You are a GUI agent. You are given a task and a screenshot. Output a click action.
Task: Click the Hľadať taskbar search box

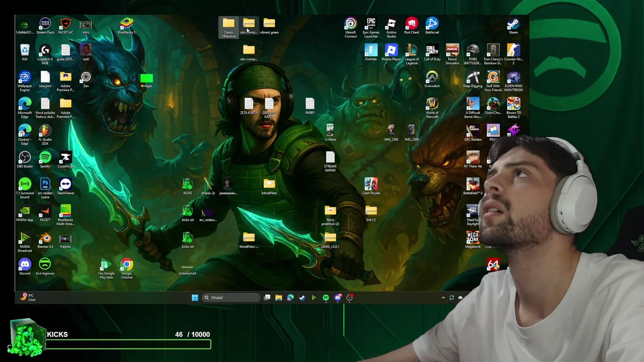(231, 298)
